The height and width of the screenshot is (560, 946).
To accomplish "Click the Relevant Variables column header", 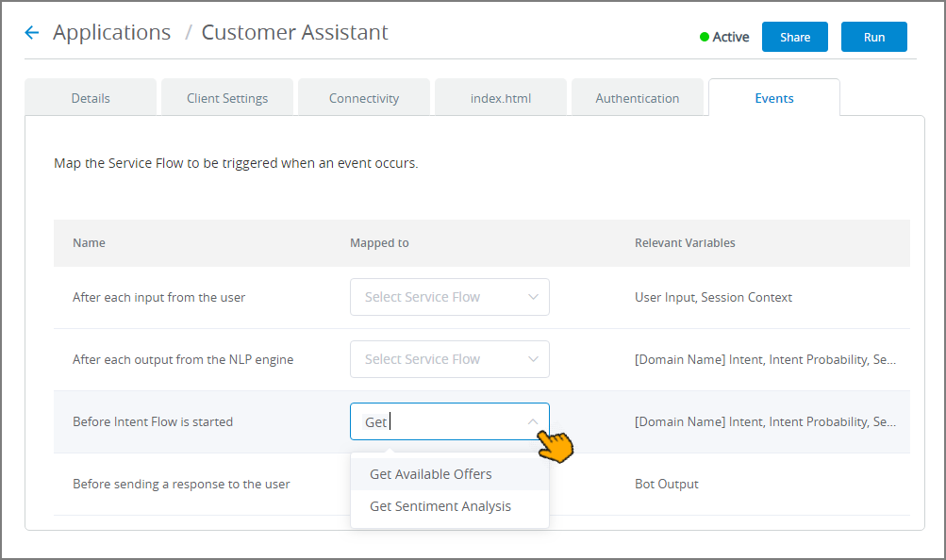I will (685, 243).
